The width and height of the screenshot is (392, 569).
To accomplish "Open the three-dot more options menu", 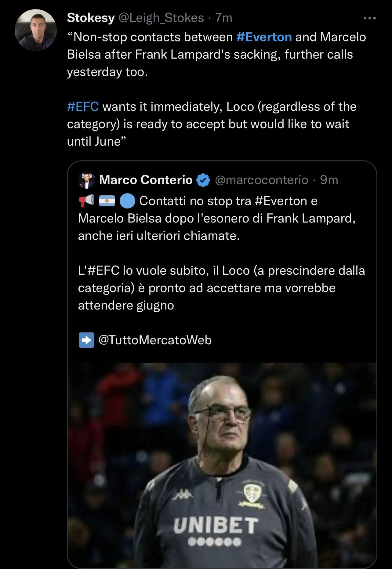I will [369, 18].
